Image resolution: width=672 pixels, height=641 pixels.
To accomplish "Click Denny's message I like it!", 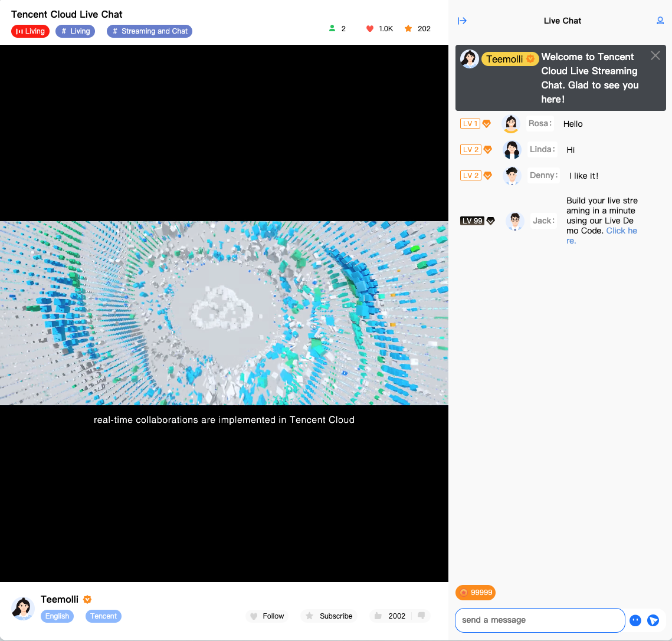I will 584,176.
